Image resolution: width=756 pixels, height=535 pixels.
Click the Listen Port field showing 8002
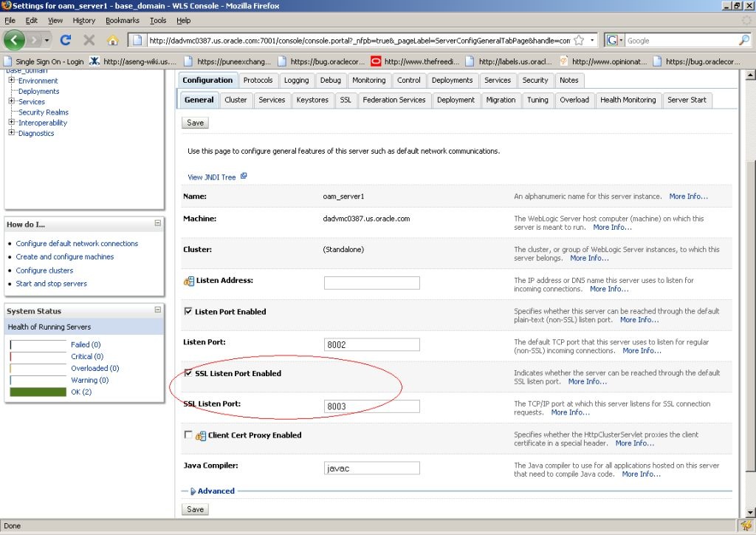(x=372, y=344)
